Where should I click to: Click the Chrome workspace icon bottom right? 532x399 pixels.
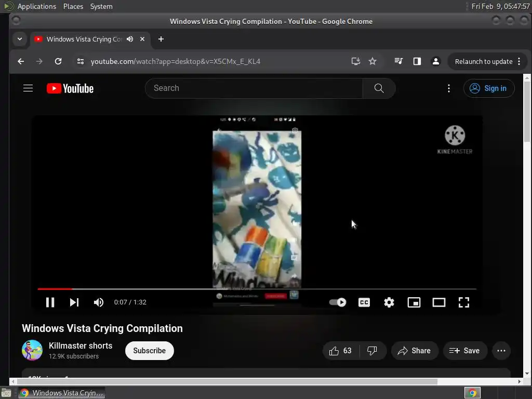(472, 393)
